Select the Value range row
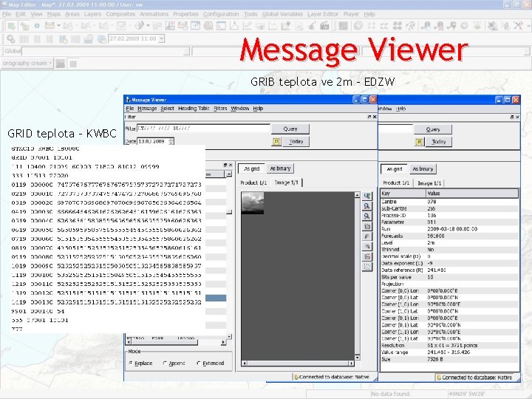The image size is (532, 399). pos(449,352)
